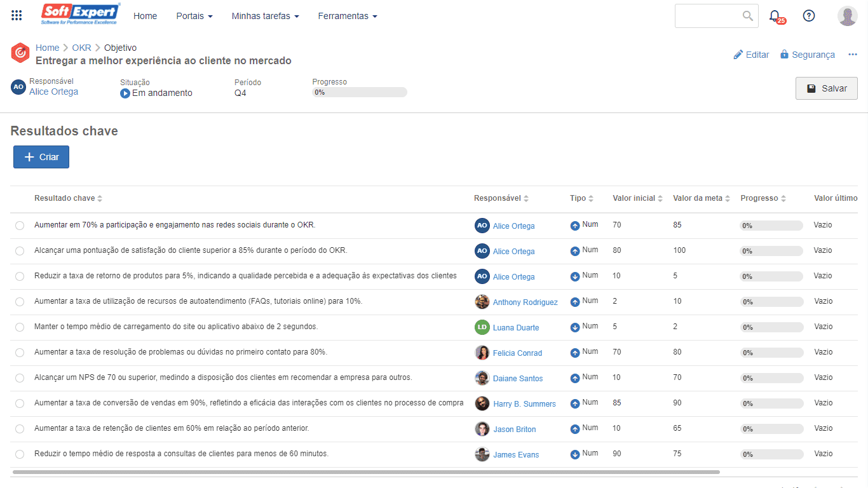Open the apps grid menu icon
This screenshot has height=488, width=868.
17,16
